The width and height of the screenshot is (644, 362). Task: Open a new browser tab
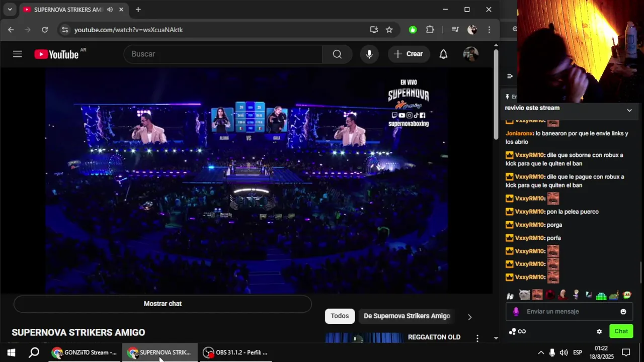coord(138,10)
